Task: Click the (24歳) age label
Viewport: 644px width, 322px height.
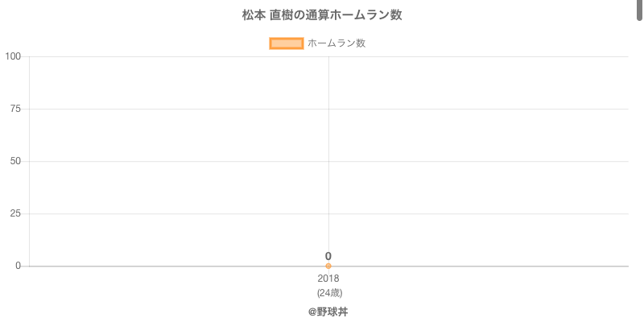Action: (329, 292)
